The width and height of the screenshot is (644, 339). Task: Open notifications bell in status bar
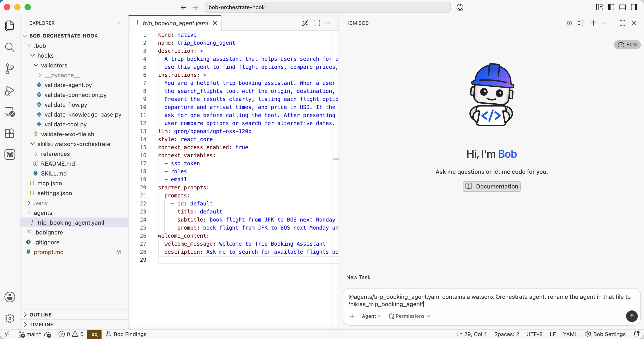pos(636,334)
